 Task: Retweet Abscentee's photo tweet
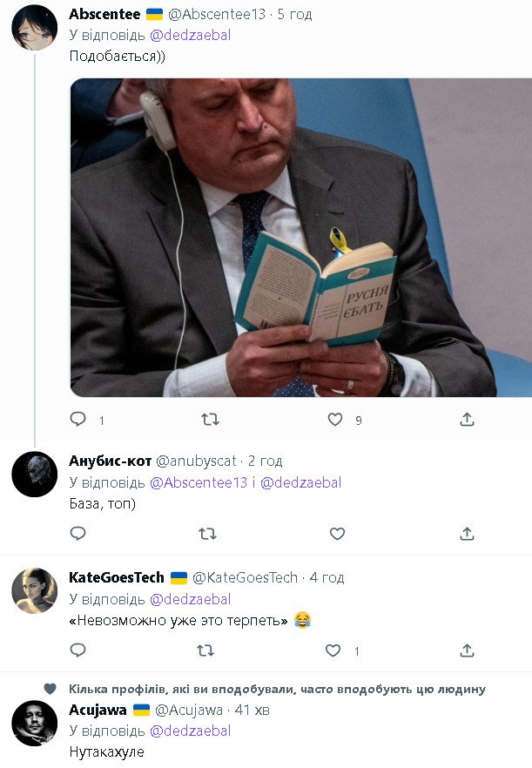tap(210, 420)
